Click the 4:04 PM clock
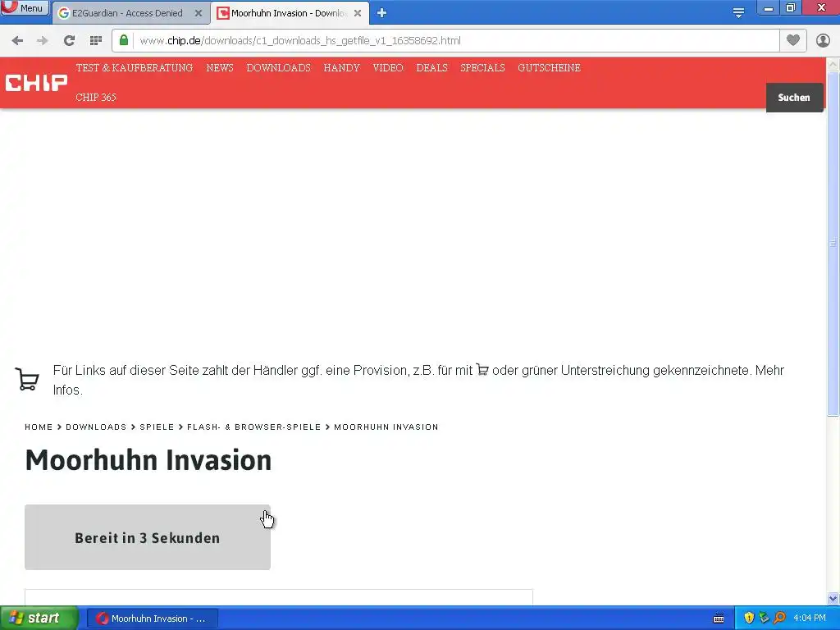Viewport: 840px width, 630px height. point(810,619)
